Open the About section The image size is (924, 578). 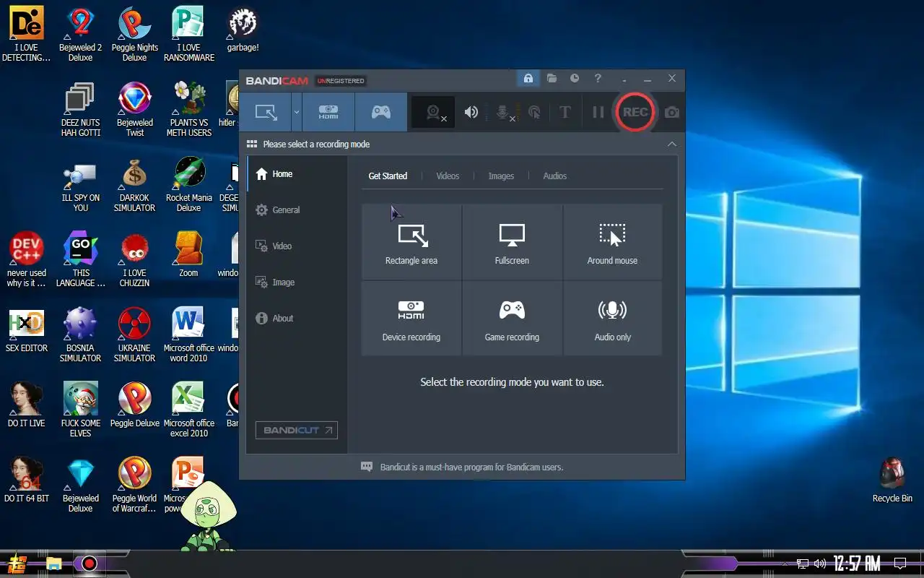[297, 318]
